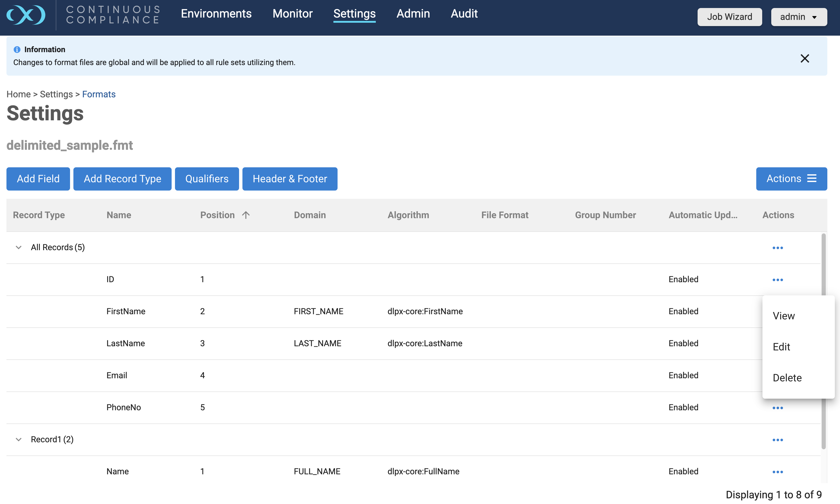The image size is (840, 504).
Task: Sort by Position column arrow
Action: [246, 215]
